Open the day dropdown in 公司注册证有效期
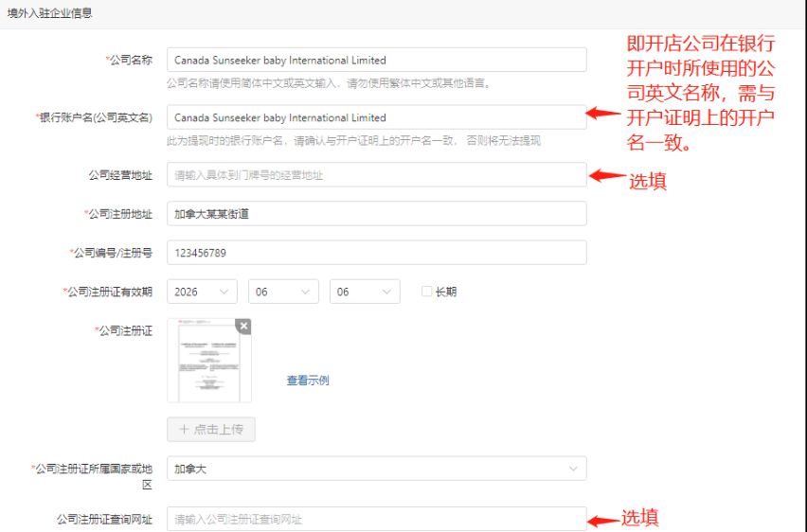 (x=365, y=292)
